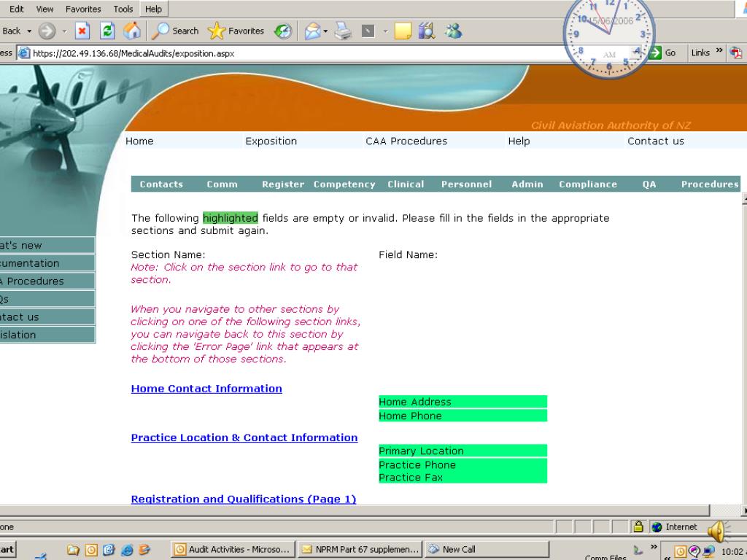This screenshot has height=560, width=747.
Task: Switch to Audit Activities taskbar window
Action: pos(233,550)
